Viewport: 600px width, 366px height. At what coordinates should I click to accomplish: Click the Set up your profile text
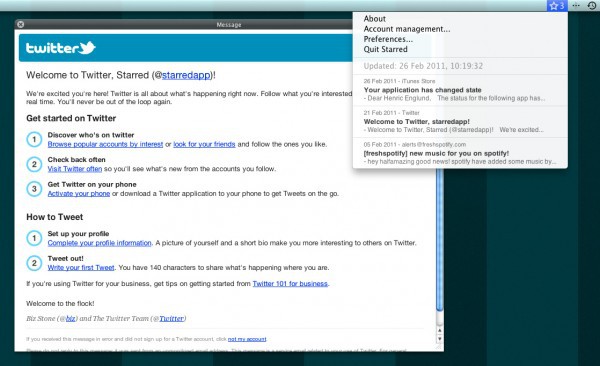(78, 234)
